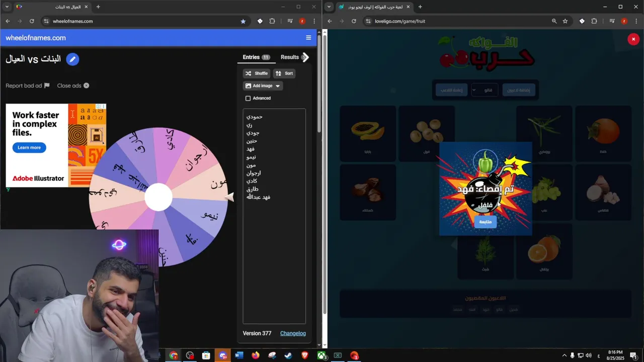Bookmark wheelofnames.com with the star icon
Image resolution: width=644 pixels, height=362 pixels.
243,21
